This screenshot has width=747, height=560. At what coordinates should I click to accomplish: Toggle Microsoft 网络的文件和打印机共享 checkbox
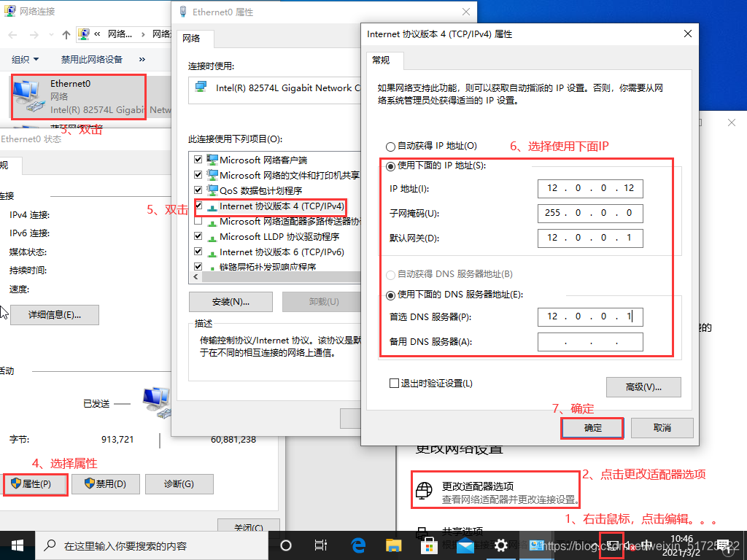(198, 175)
